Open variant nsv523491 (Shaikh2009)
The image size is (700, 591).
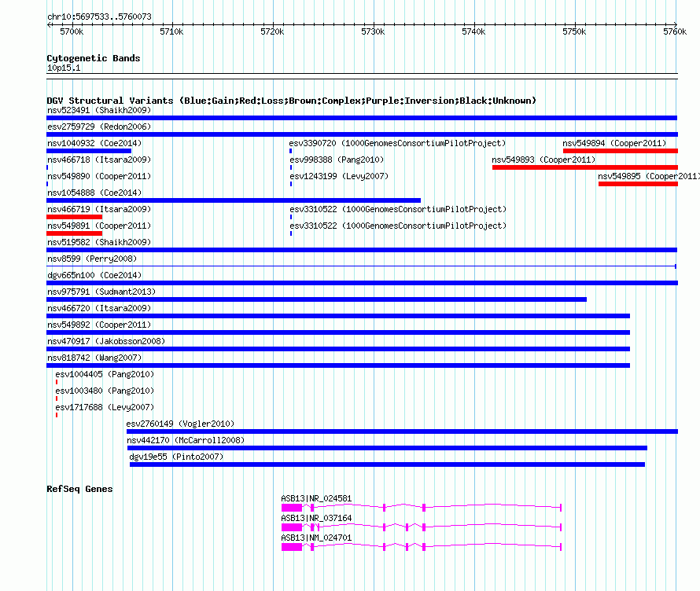99,110
